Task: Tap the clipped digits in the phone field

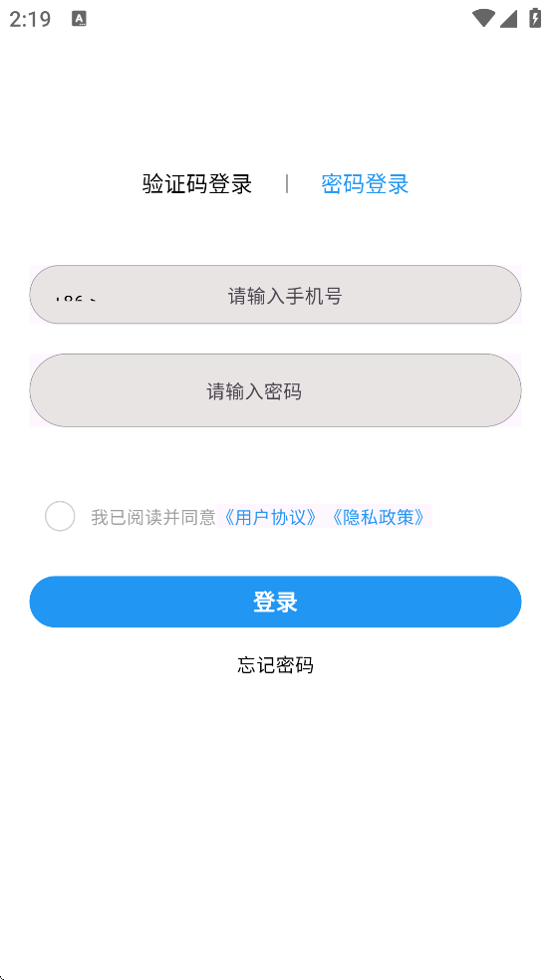Action: coord(75,300)
